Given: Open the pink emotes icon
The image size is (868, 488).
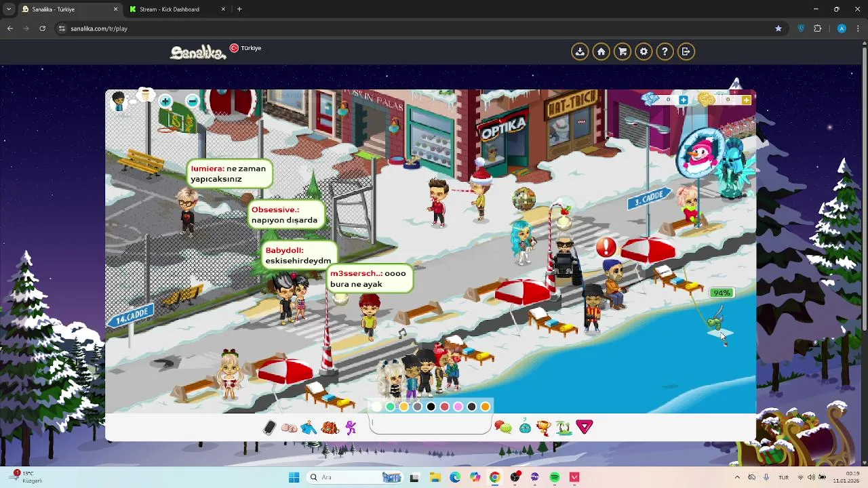Looking at the screenshot, I should 289,428.
